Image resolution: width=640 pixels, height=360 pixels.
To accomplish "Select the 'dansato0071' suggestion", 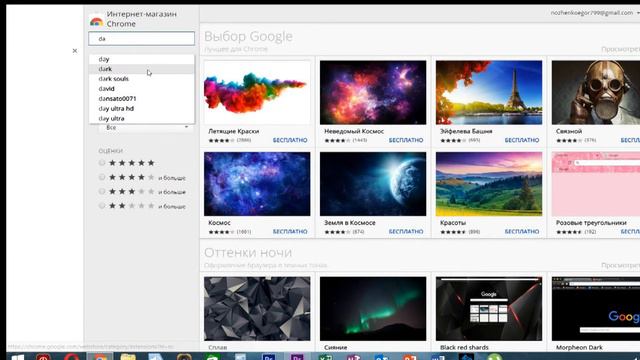I will (142, 98).
